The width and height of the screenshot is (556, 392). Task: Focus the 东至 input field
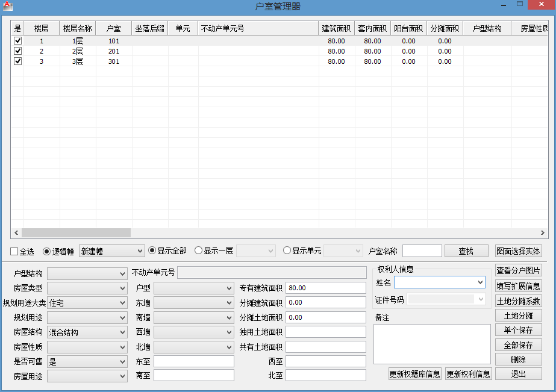click(x=193, y=361)
